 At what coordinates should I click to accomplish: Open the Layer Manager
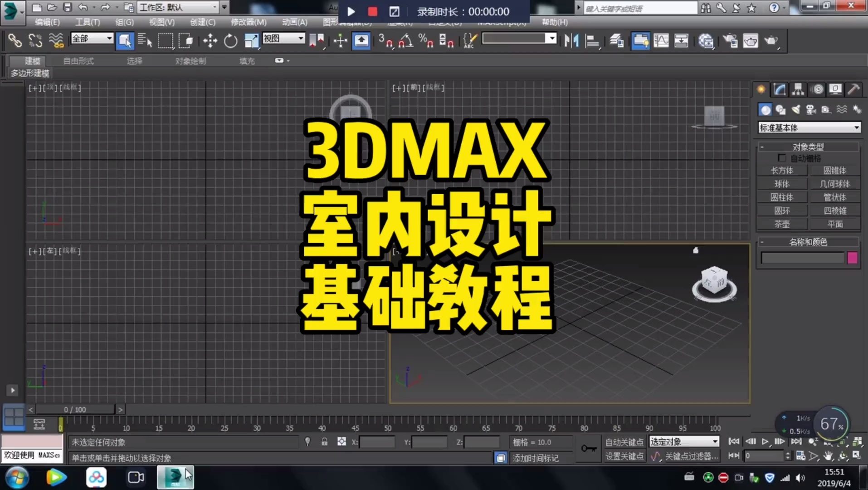[616, 41]
